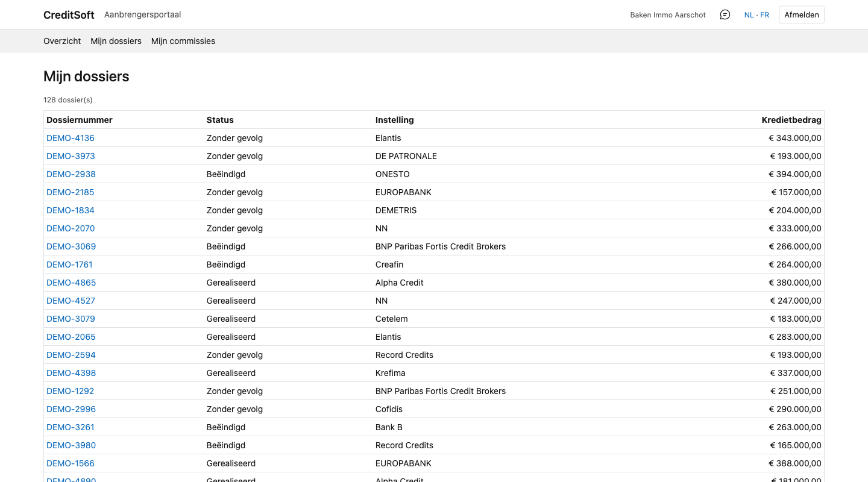
Task: Switch the portal language to FR
Action: [x=764, y=15]
